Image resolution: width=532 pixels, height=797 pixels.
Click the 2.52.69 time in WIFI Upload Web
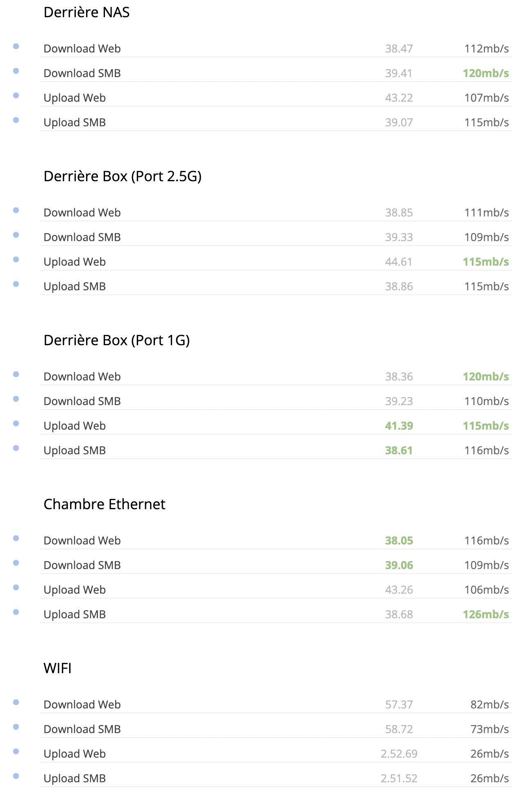tap(399, 754)
